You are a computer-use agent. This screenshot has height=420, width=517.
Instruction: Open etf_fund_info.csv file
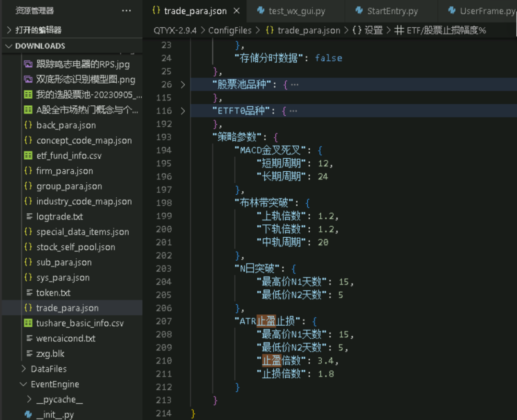(x=69, y=155)
